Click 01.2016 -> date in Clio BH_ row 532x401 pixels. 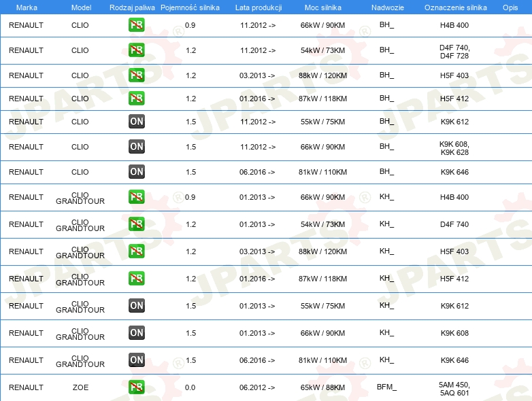point(257,99)
